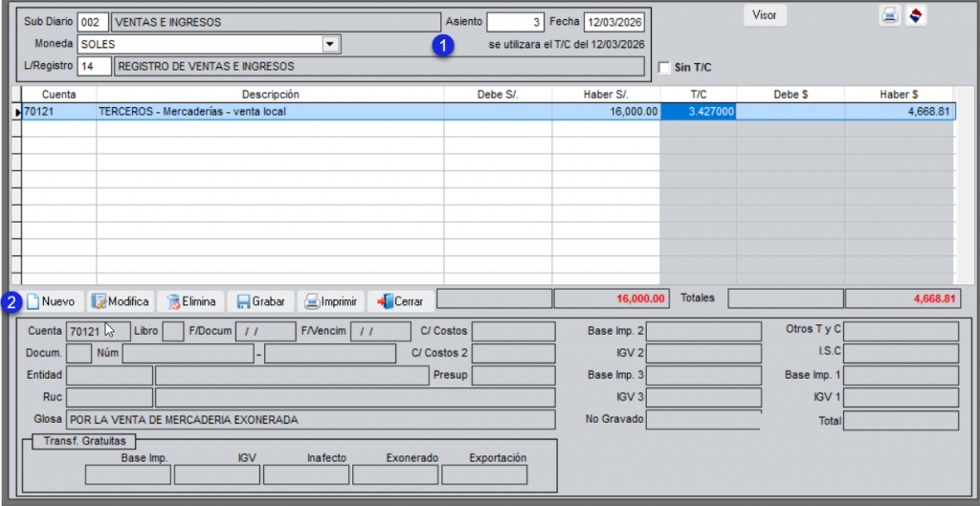
Task: Click the Descripción column header
Action: pyautogui.click(x=270, y=95)
